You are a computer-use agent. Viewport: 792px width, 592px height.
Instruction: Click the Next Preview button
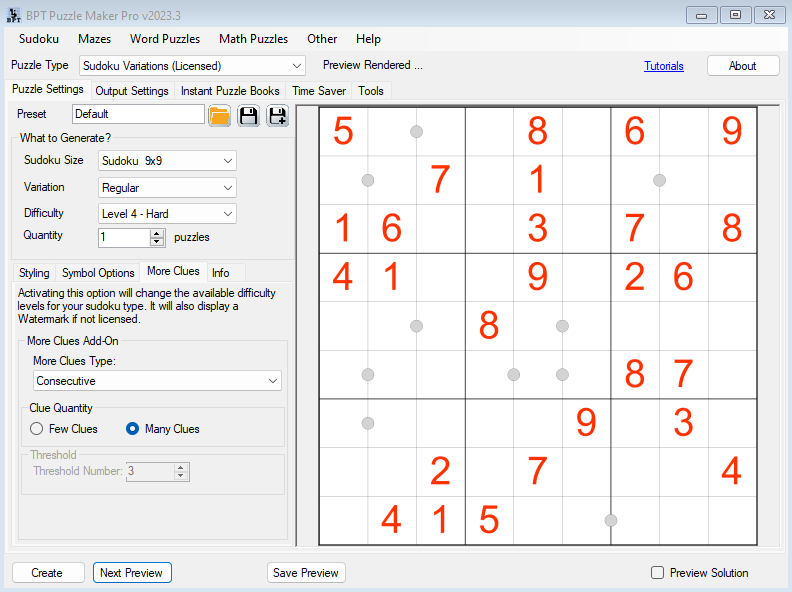[132, 573]
